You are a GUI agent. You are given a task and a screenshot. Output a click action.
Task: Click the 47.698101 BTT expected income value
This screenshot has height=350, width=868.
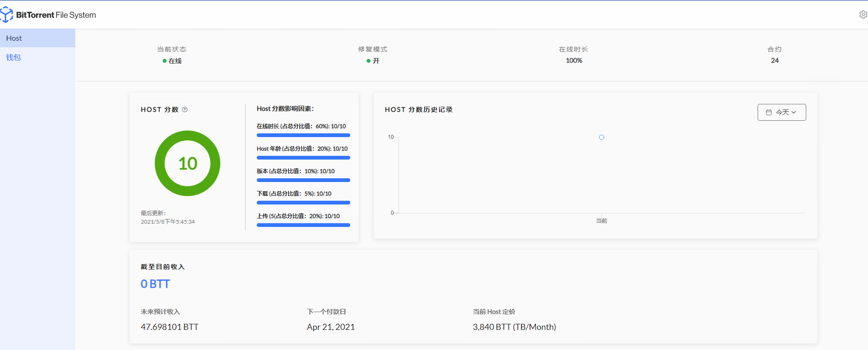[x=169, y=327]
